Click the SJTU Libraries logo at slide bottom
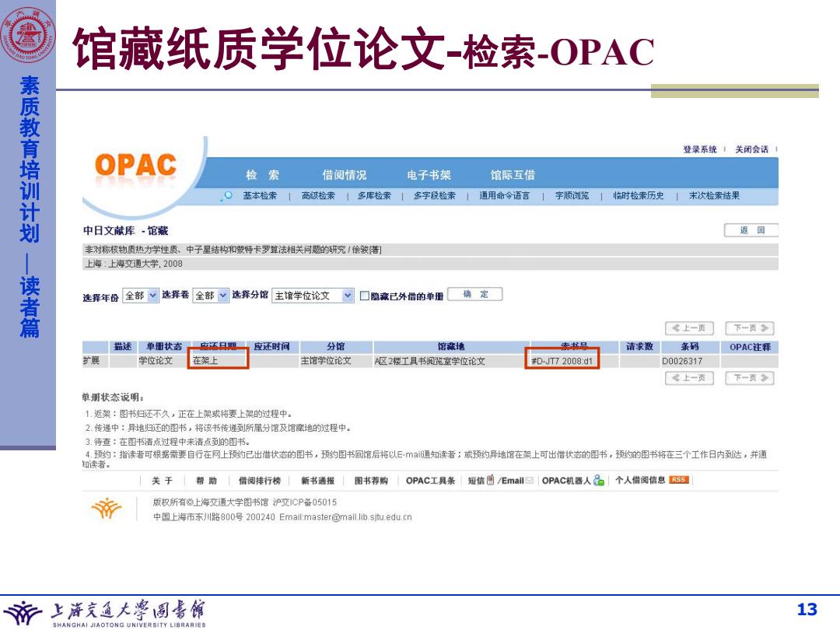This screenshot has width=840, height=630. [x=105, y=612]
